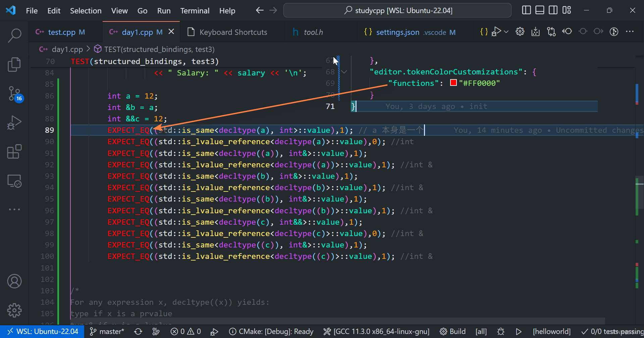This screenshot has height=338, width=644.
Task: Click the studycpp command center search box
Action: [x=397, y=10]
